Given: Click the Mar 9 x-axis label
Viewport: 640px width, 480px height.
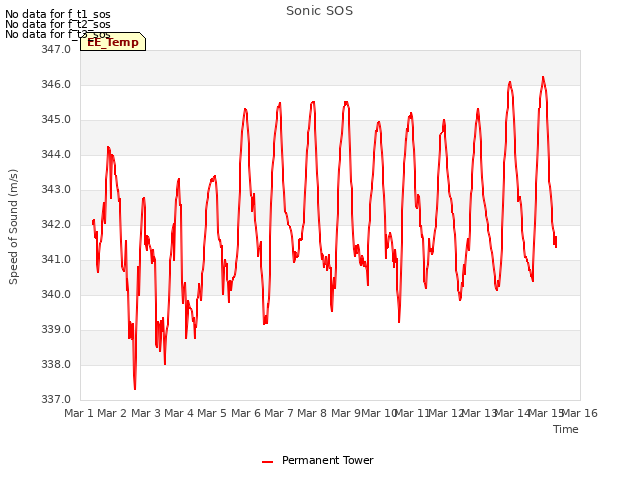Looking at the screenshot, I should point(346,413).
